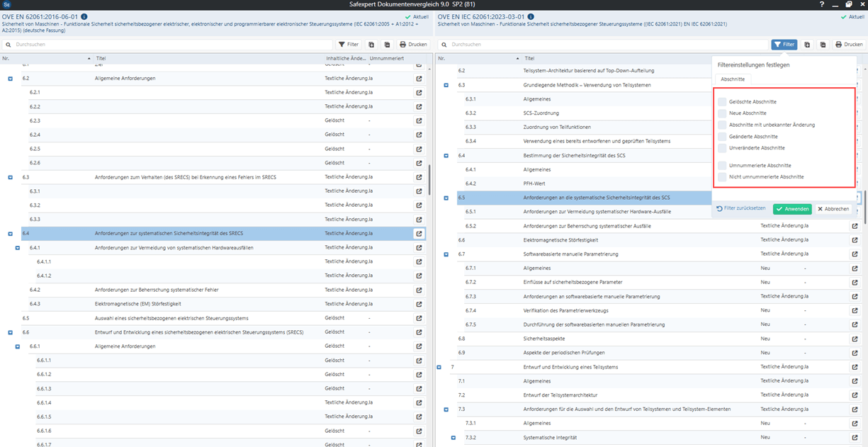Check the Neue Abschnitte filter option

pos(722,113)
